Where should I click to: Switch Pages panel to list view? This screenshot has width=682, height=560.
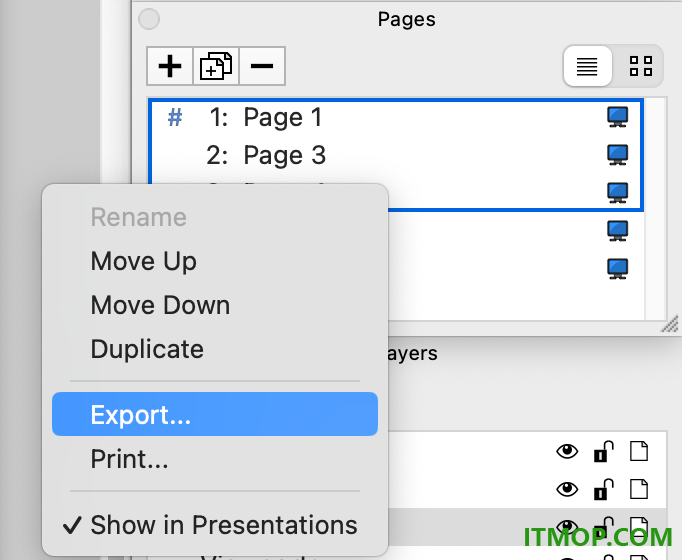[587, 66]
